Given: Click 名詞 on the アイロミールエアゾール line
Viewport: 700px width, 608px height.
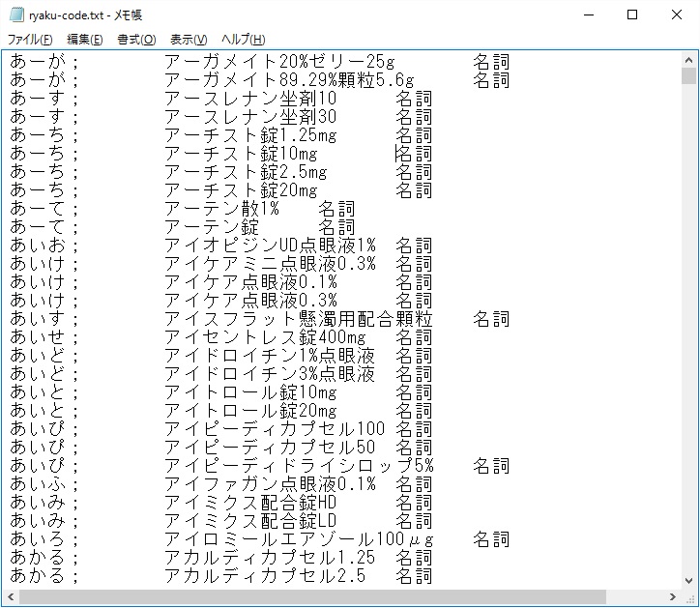Looking at the screenshot, I should 491,539.
